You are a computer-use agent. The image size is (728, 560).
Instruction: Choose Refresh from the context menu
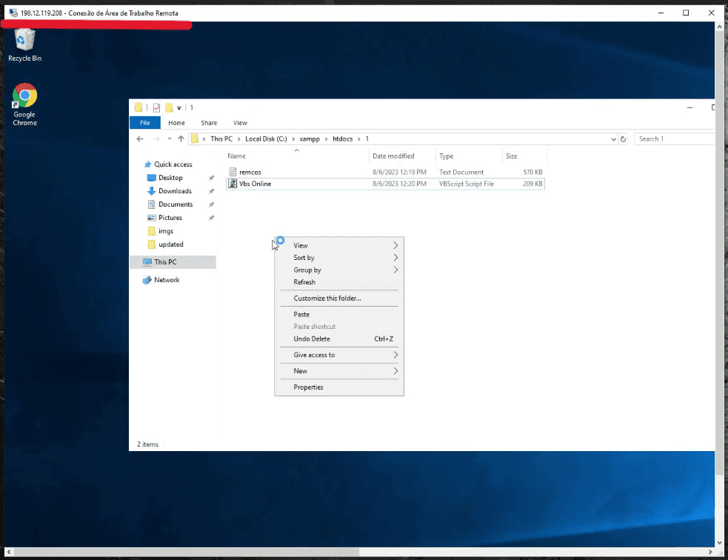point(339,282)
